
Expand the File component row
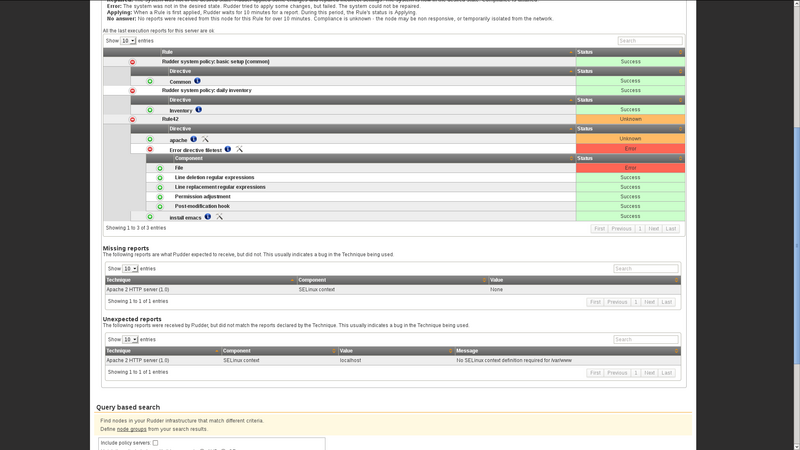(160, 168)
